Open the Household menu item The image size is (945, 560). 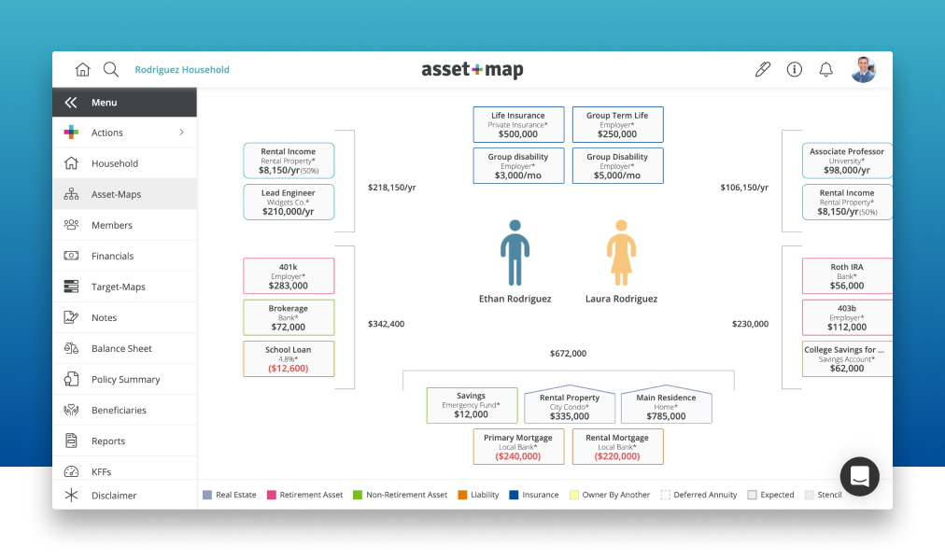[125, 163]
